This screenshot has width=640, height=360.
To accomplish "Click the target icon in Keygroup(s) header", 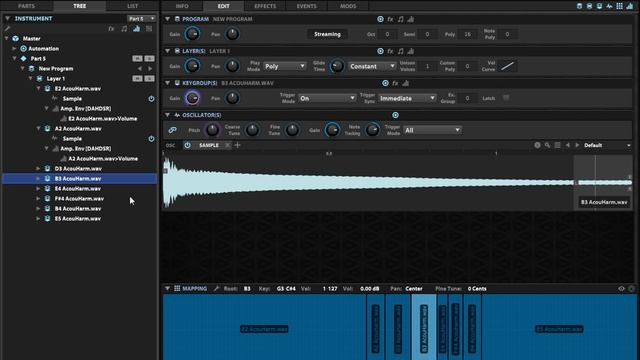I will pos(385,83).
